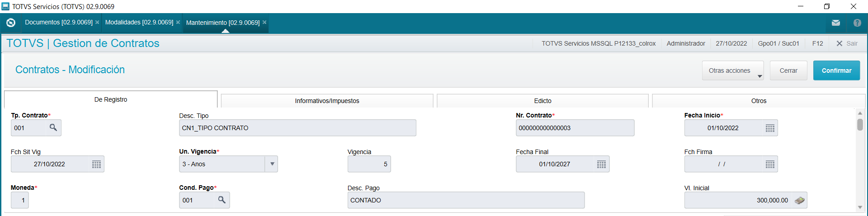Click Contratos - Modificación heading
Image resolution: width=868 pixels, height=216 pixels.
(70, 70)
